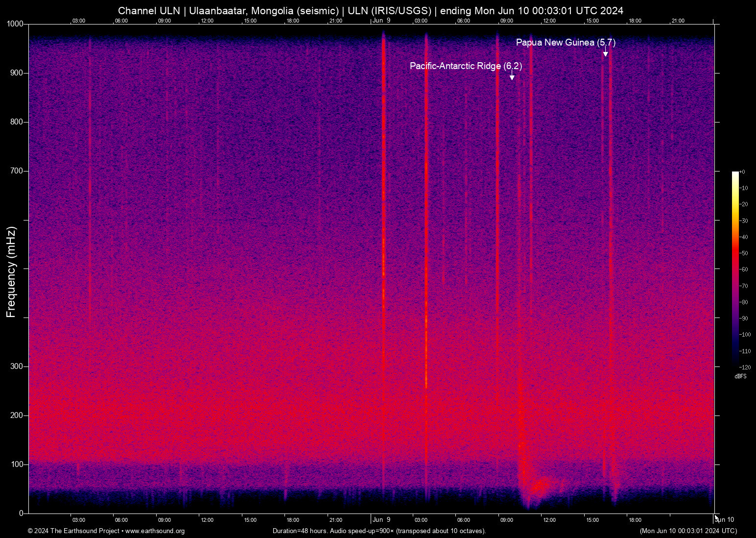Click the 700 frequency axis tick label
This screenshot has height=538, width=756.
tap(17, 171)
